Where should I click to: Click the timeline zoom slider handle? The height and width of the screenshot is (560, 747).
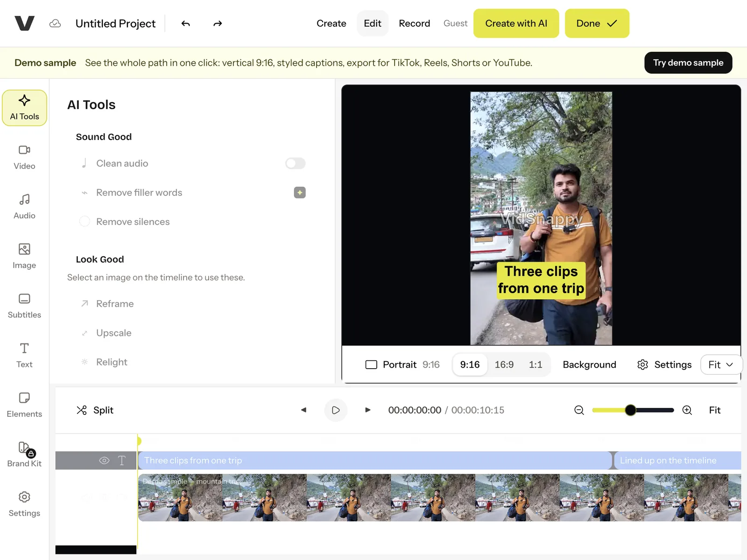[x=630, y=410]
